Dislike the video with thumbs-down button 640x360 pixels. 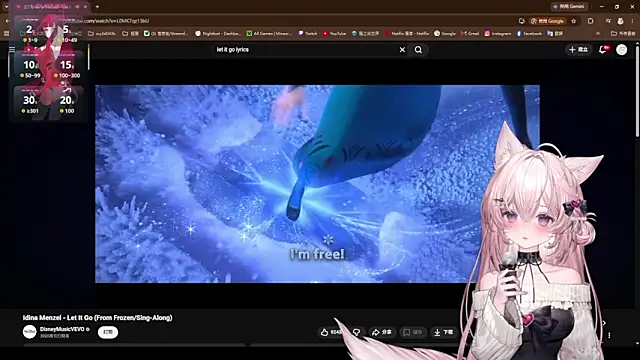[x=356, y=332]
